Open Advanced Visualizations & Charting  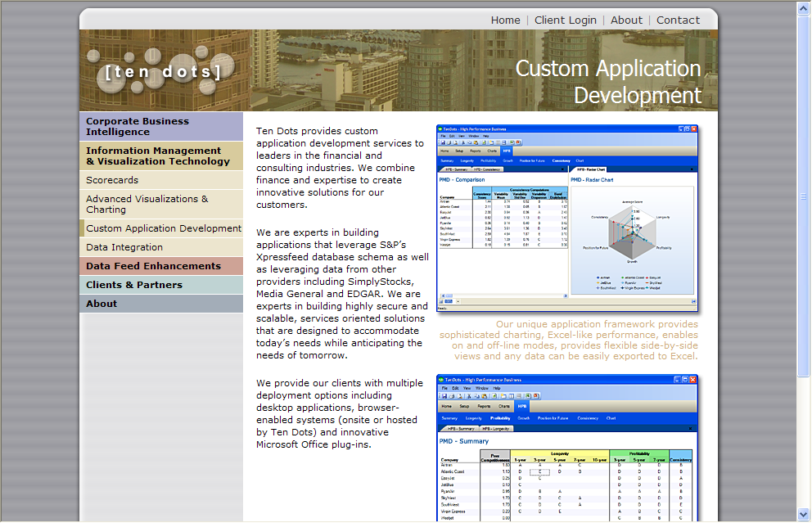coord(147,204)
